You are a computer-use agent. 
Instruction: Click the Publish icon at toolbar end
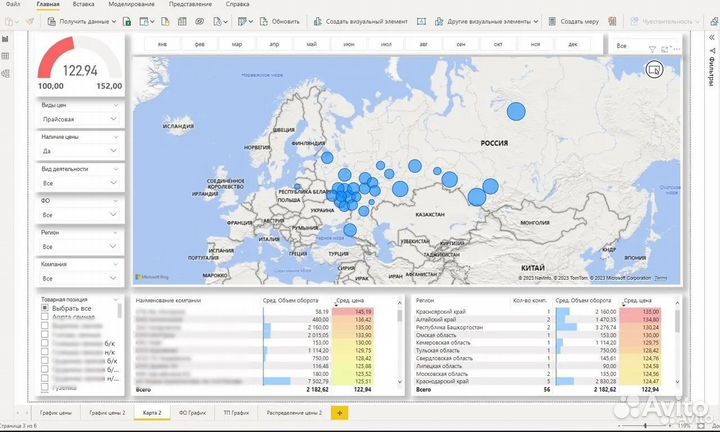(714, 22)
